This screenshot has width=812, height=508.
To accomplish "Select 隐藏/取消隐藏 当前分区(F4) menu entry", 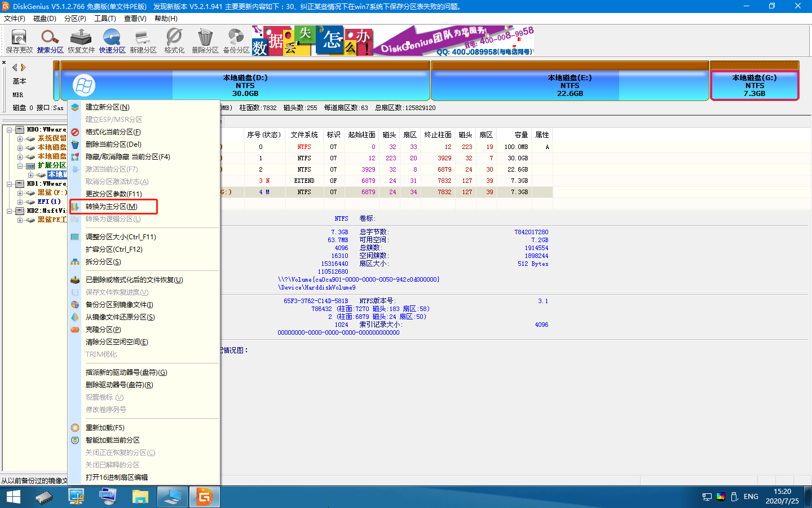I will coord(144,157).
